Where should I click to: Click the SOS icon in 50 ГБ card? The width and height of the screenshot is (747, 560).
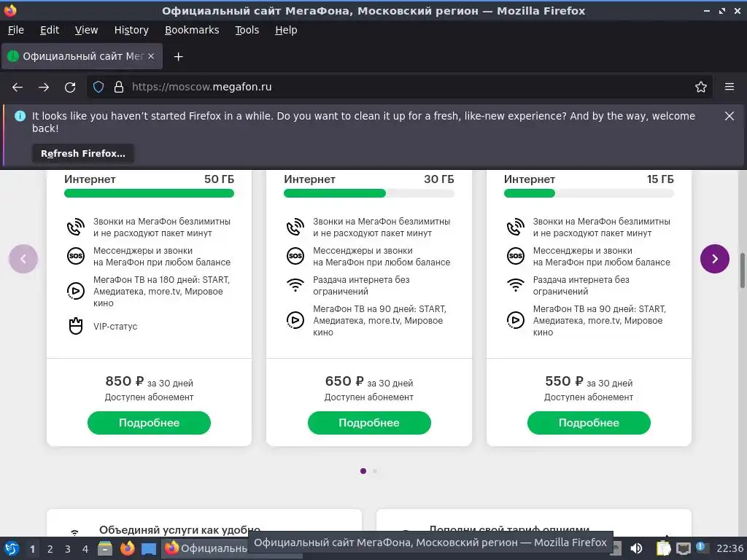coord(76,256)
